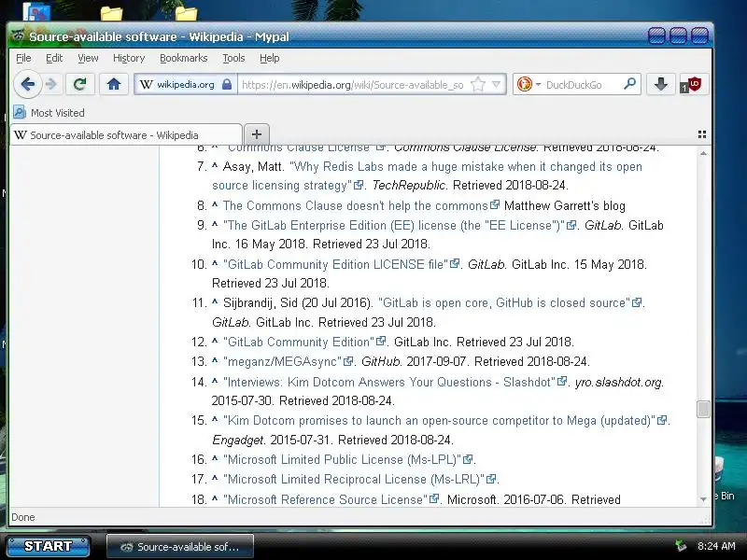Jump back via caret of reference 8
747x560 pixels.
pyautogui.click(x=215, y=204)
